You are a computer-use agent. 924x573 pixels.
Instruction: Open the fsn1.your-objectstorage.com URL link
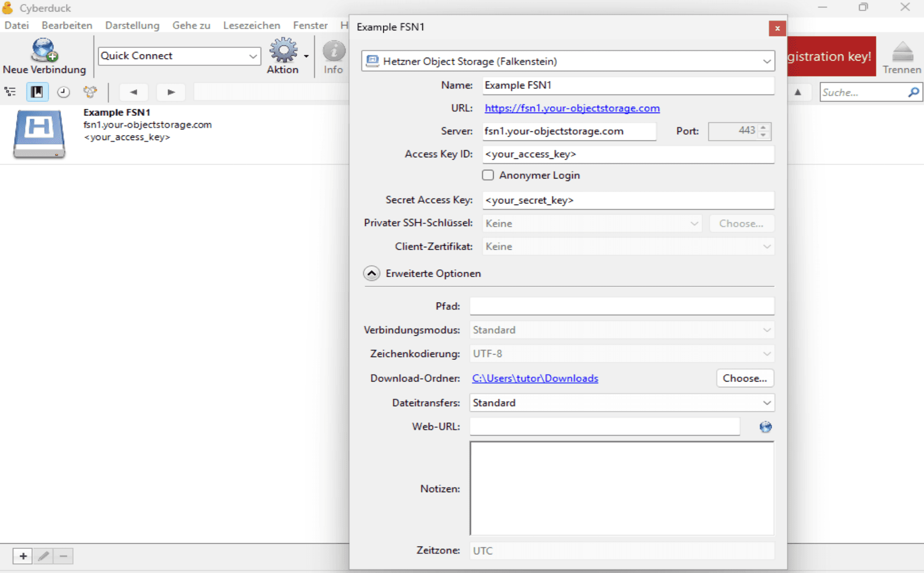click(x=572, y=108)
